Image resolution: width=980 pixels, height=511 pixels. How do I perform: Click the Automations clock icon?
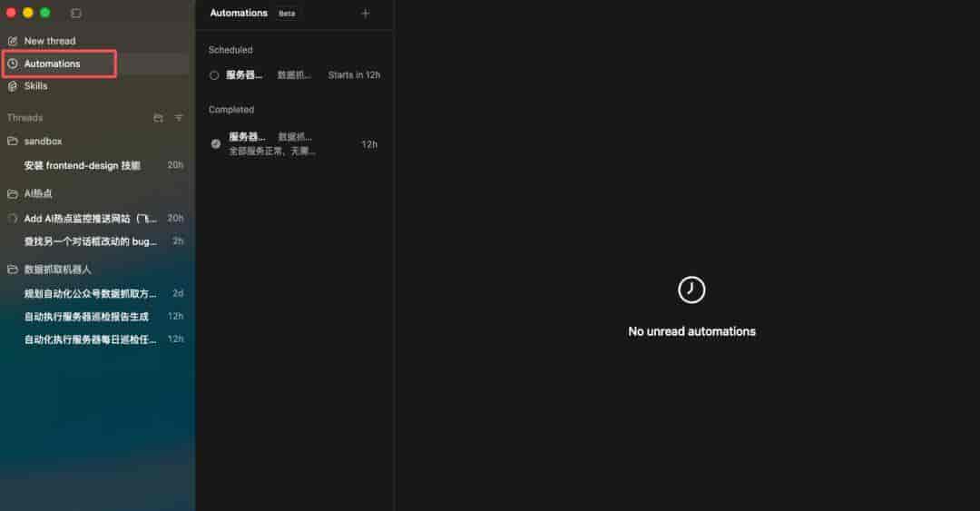click(x=13, y=64)
